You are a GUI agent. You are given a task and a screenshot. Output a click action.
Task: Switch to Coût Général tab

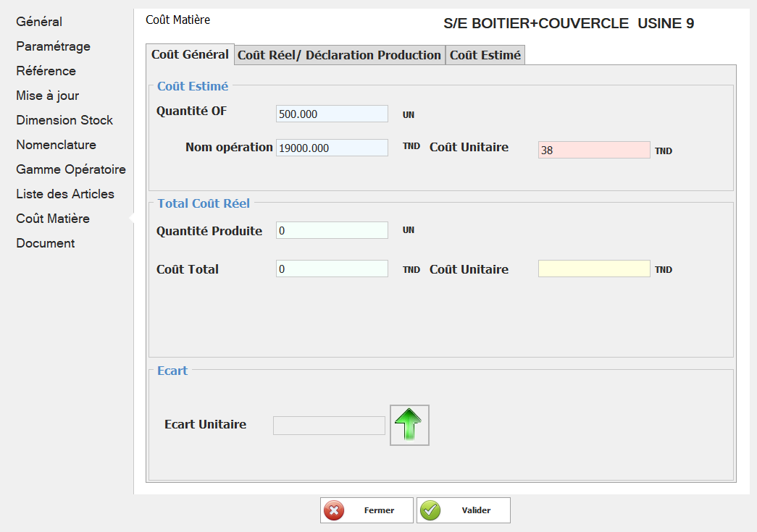(x=190, y=54)
